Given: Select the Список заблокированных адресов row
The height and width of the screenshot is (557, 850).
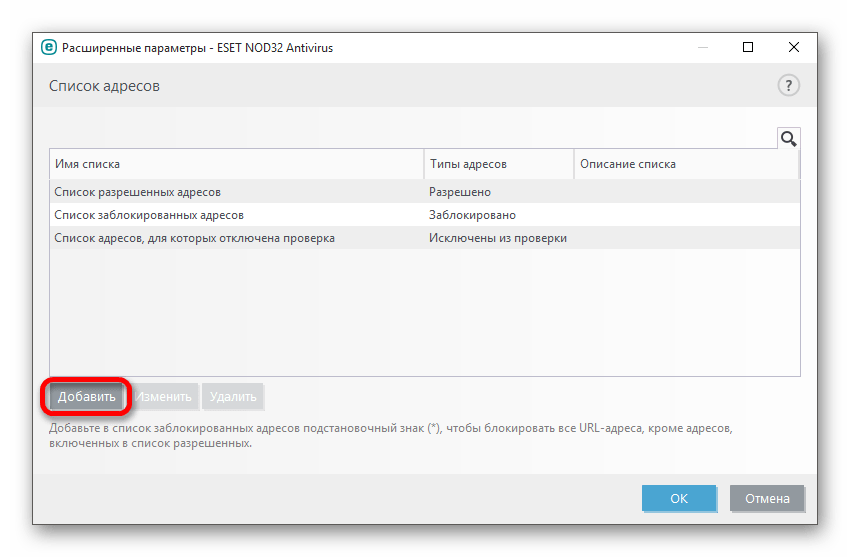Looking at the screenshot, I should pyautogui.click(x=149, y=215).
